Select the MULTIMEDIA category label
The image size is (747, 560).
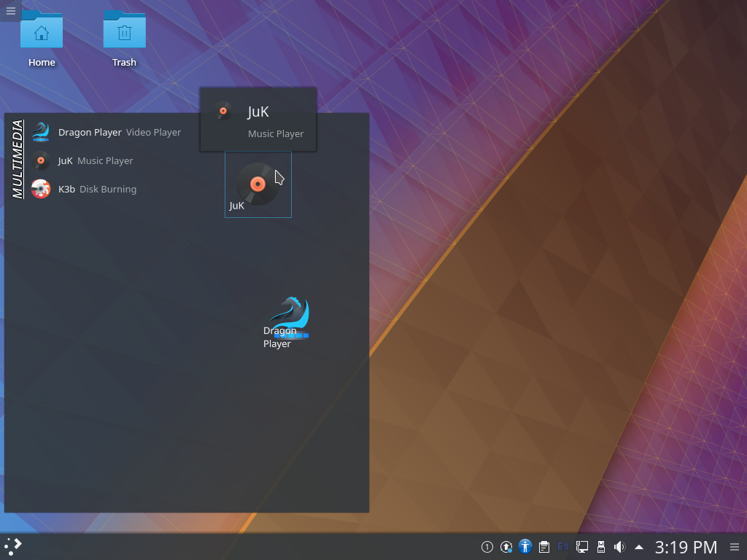18,159
